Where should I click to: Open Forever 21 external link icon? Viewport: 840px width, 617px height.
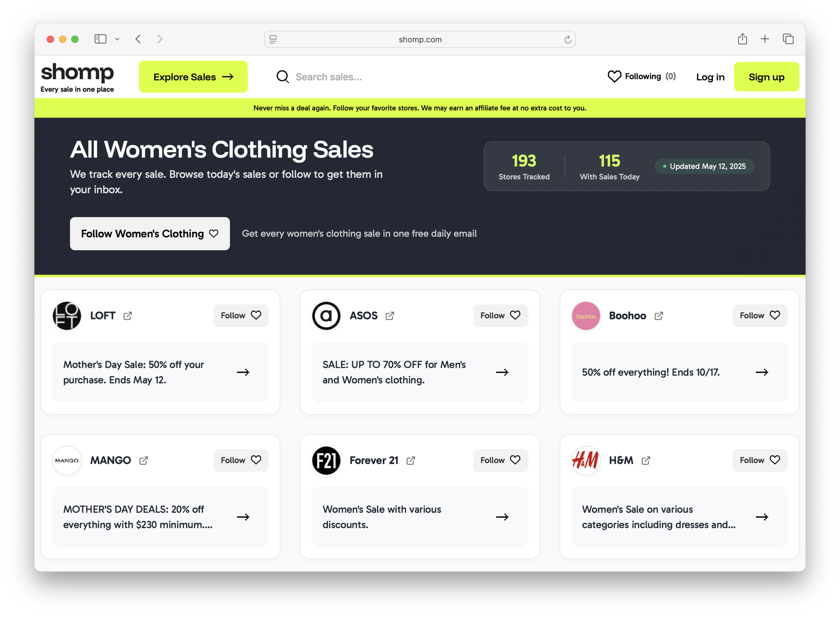(x=411, y=461)
